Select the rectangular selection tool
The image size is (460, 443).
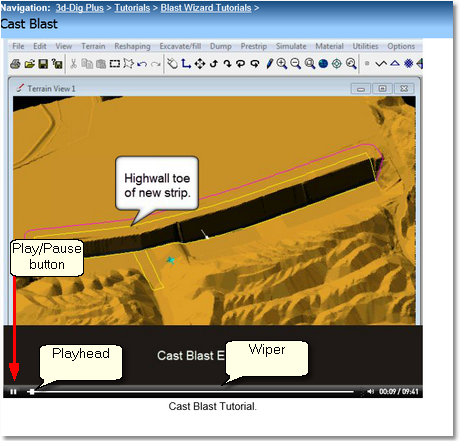point(115,63)
